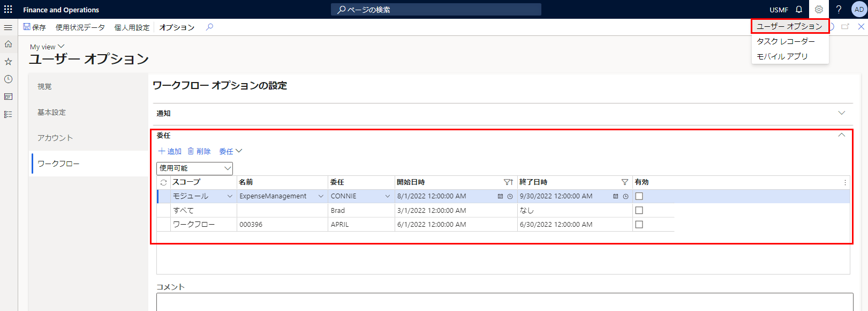Image resolution: width=868 pixels, height=311 pixels.
Task: Click the コメント text field
Action: 504,302
